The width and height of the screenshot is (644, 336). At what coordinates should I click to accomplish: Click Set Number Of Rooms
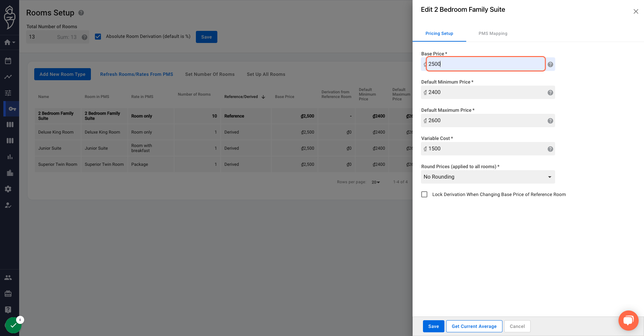(x=210, y=74)
